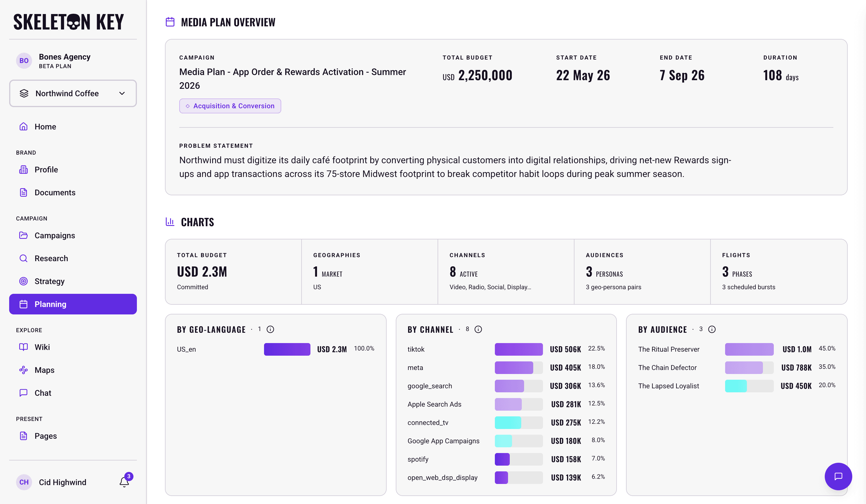Click the Pages document icon

(x=23, y=436)
